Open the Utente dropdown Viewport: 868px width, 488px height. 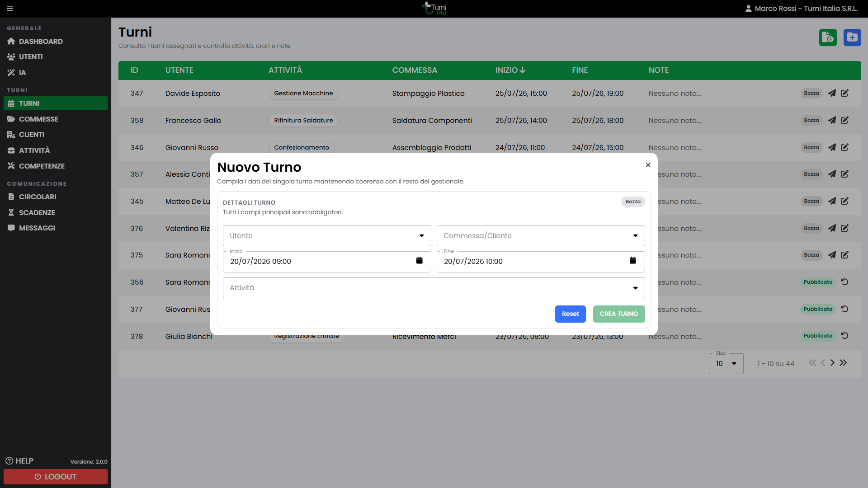click(x=327, y=236)
